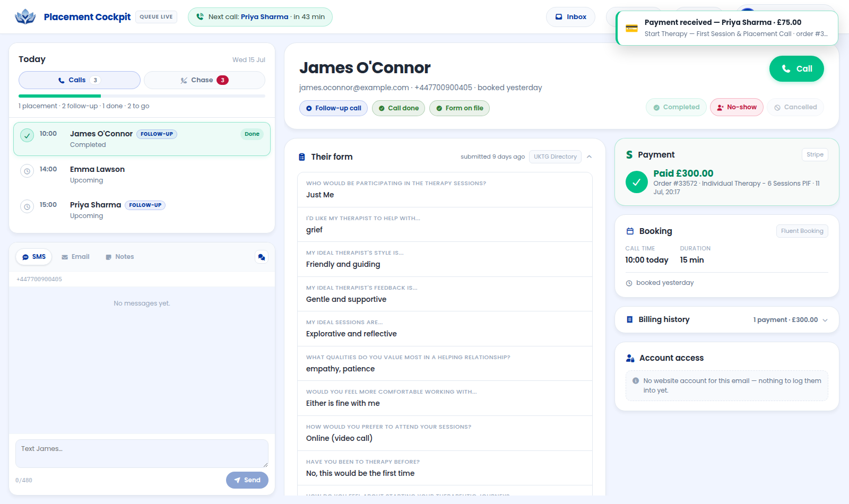Screen dimensions: 849x504
Task: Click james.oconnor@example.com email address
Action: pos(354,88)
